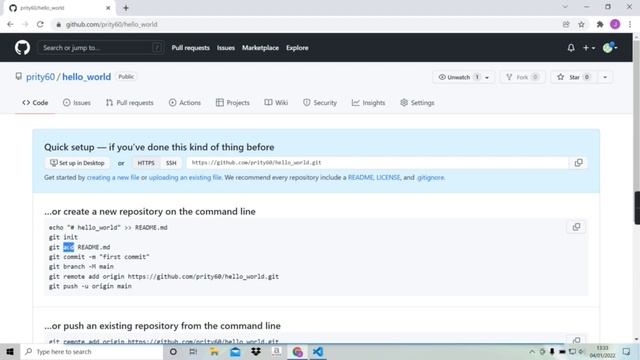Open the prity60 user link
The image size is (640, 360).
pyautogui.click(x=40, y=77)
